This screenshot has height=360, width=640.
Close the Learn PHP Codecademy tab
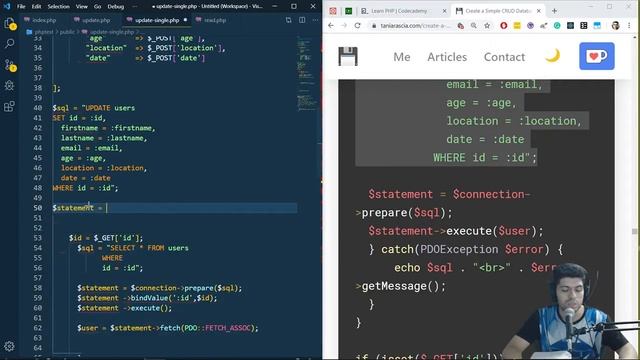444,11
